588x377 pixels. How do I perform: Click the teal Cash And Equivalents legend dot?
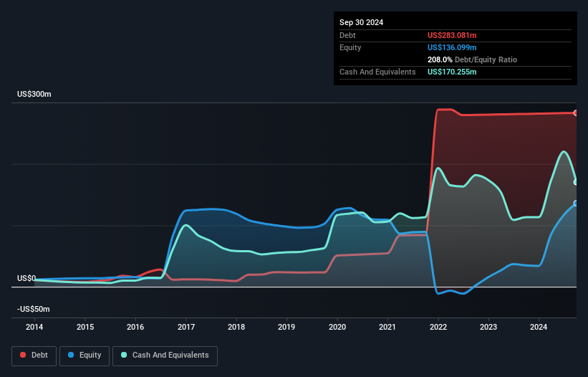point(124,355)
